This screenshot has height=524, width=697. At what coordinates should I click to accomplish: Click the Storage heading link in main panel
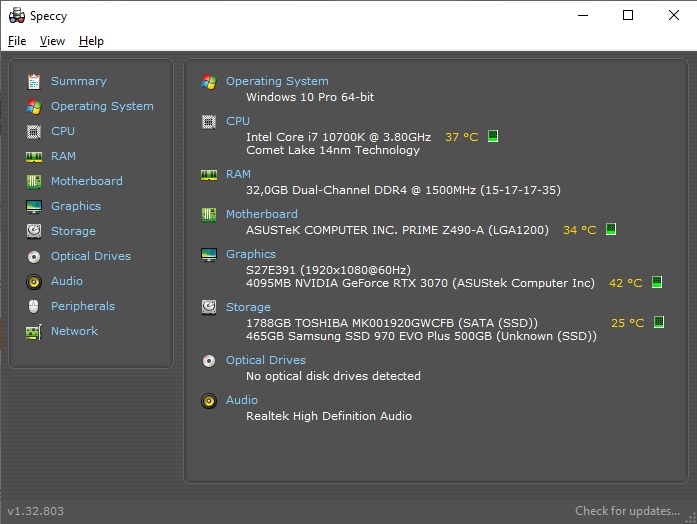point(248,307)
